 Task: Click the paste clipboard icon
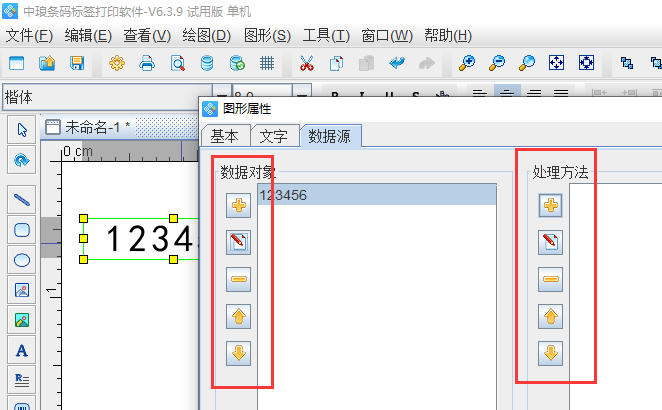[x=366, y=63]
